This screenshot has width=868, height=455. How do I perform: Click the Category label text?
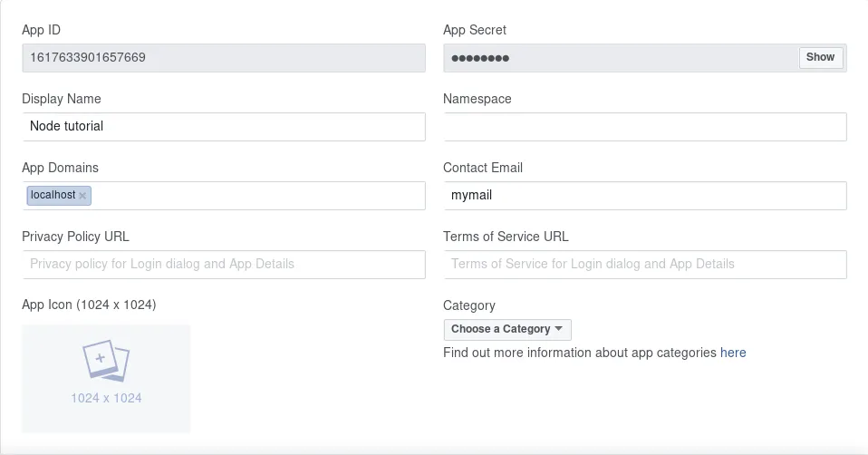click(469, 305)
